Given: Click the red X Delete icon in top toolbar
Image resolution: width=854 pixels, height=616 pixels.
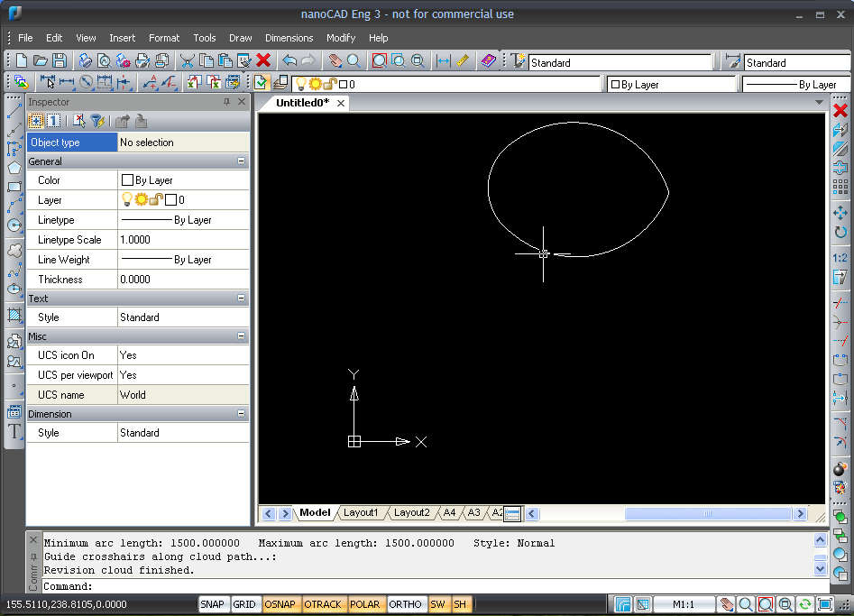Looking at the screenshot, I should [263, 61].
